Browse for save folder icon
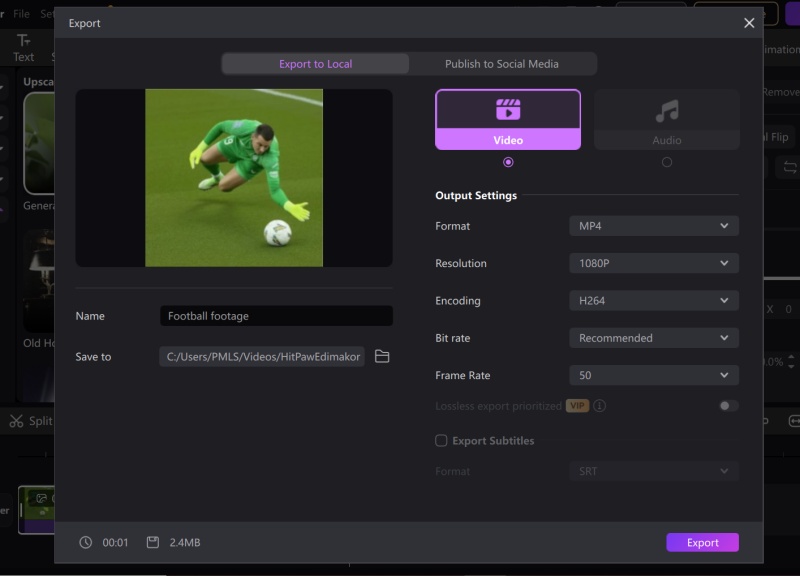The height and width of the screenshot is (576, 800). (382, 356)
